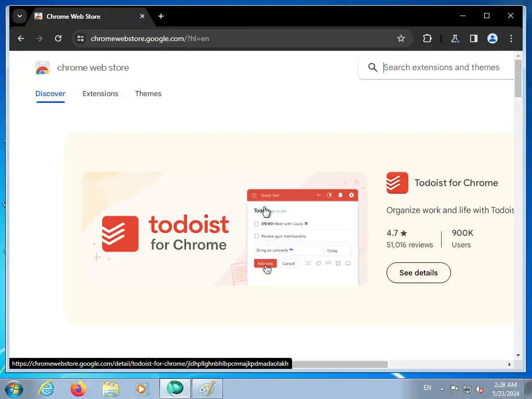Screen dimensions: 532x399
Task: Click the vertical page scrollbar thumb
Action: 518,78
